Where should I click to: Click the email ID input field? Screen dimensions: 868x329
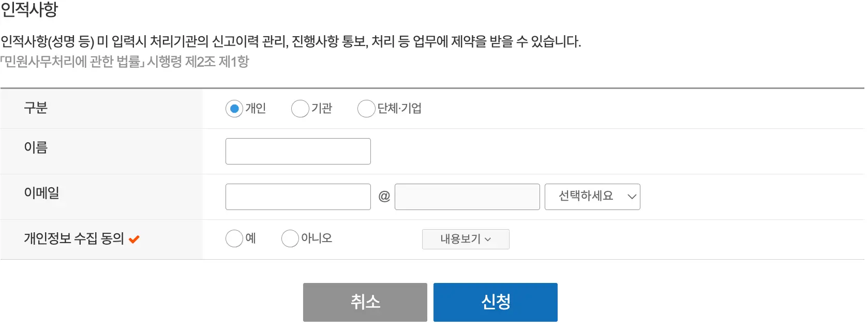click(297, 197)
